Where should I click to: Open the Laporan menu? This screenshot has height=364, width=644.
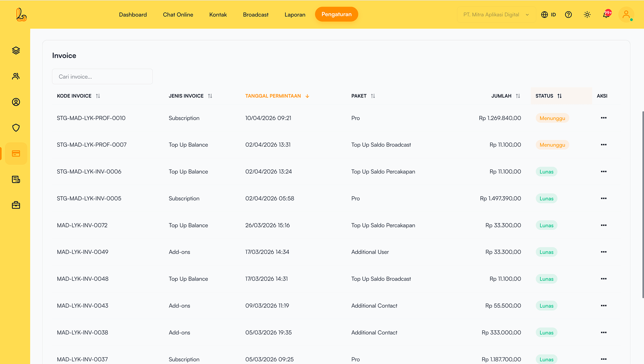[x=295, y=14]
